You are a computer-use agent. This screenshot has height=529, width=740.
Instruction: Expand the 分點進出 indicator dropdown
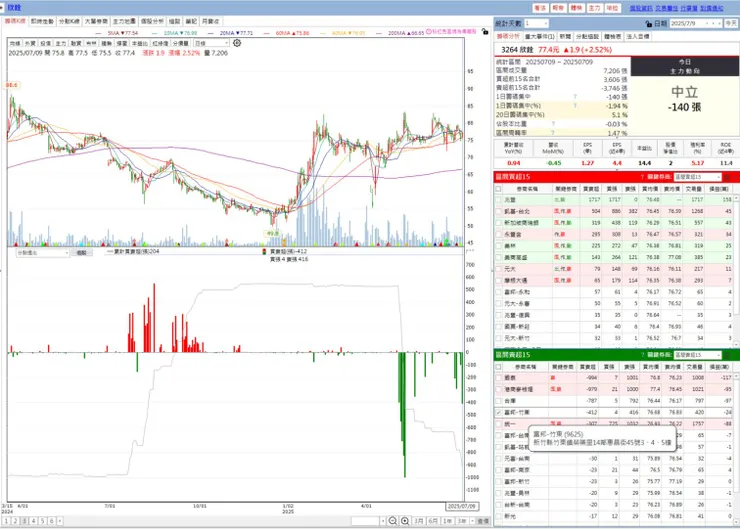42,253
